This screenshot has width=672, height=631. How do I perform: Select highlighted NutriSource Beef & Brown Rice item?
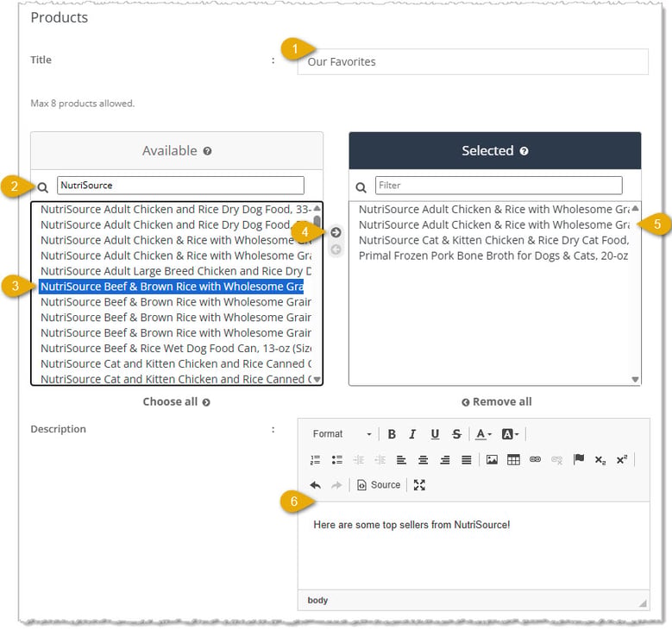pyautogui.click(x=172, y=287)
